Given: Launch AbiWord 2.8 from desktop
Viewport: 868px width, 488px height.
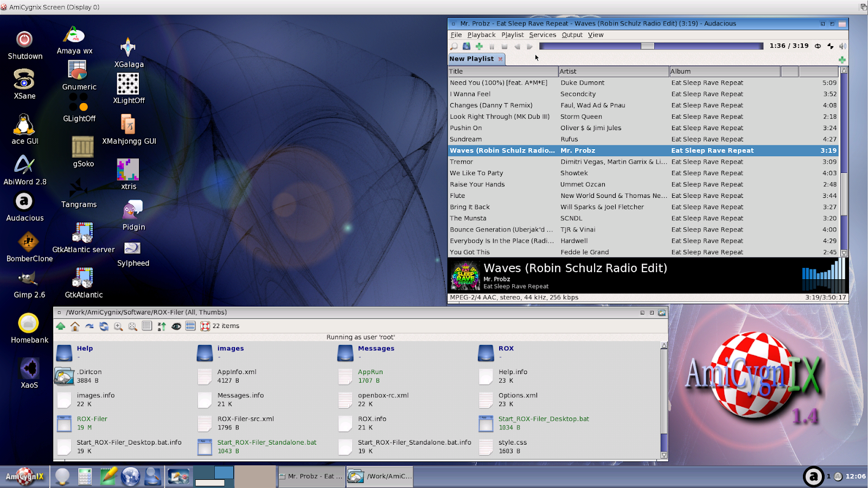Looking at the screenshot, I should point(24,170).
